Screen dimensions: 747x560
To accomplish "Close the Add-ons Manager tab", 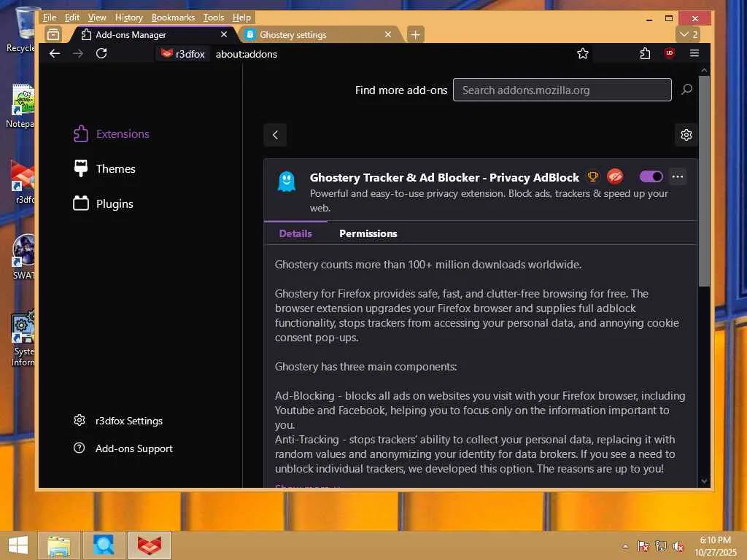I will pyautogui.click(x=224, y=34).
